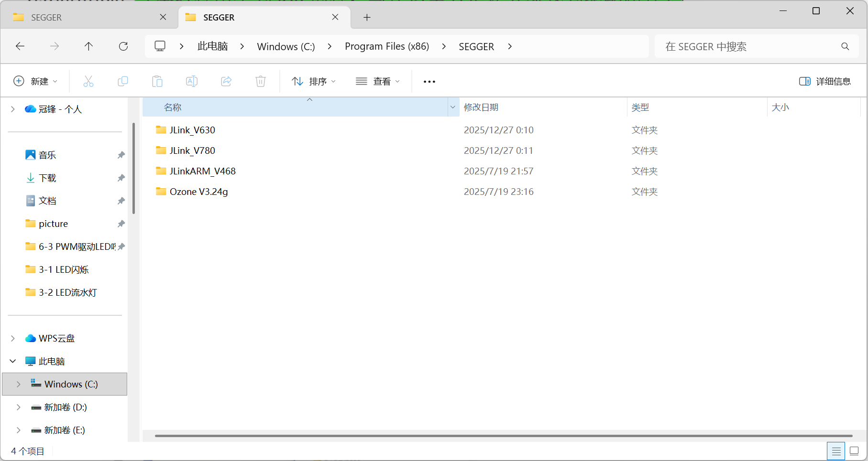This screenshot has width=868, height=461.
Task: Open a new tab with plus button
Action: pyautogui.click(x=367, y=18)
